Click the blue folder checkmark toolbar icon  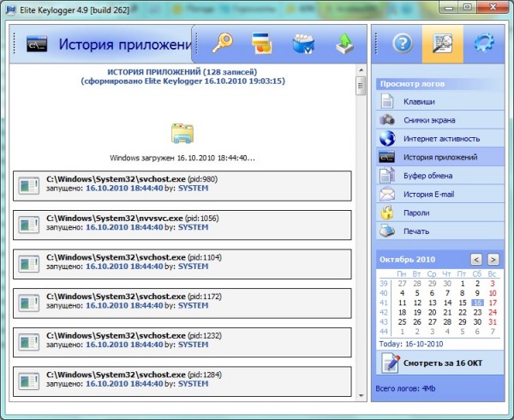pos(303,44)
